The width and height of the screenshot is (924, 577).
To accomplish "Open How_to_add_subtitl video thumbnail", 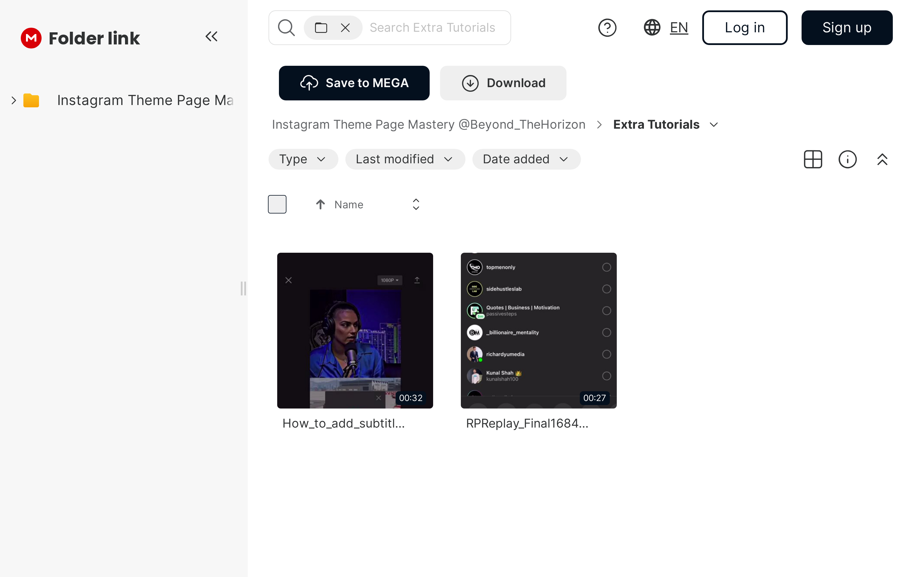I will 355,331.
